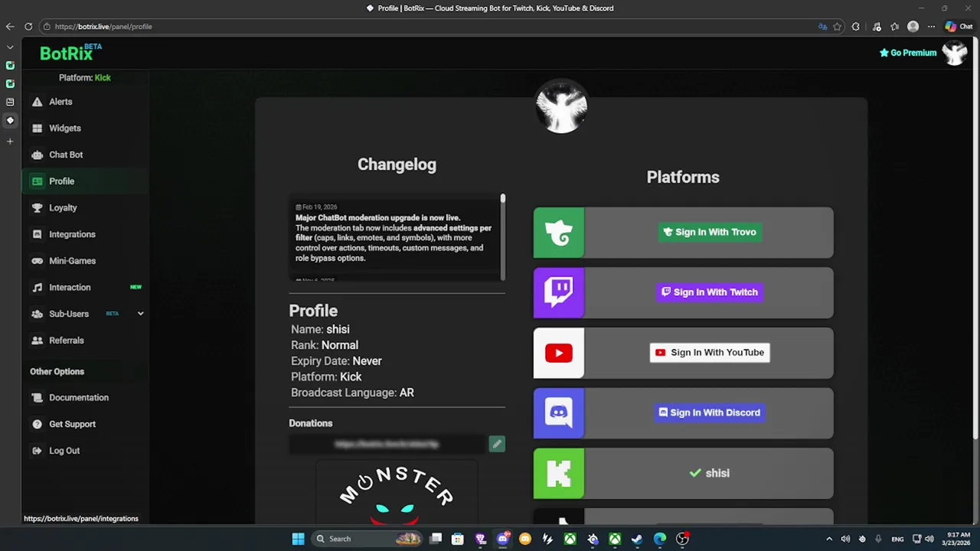Click the changelog scrollbar handle

pos(503,199)
